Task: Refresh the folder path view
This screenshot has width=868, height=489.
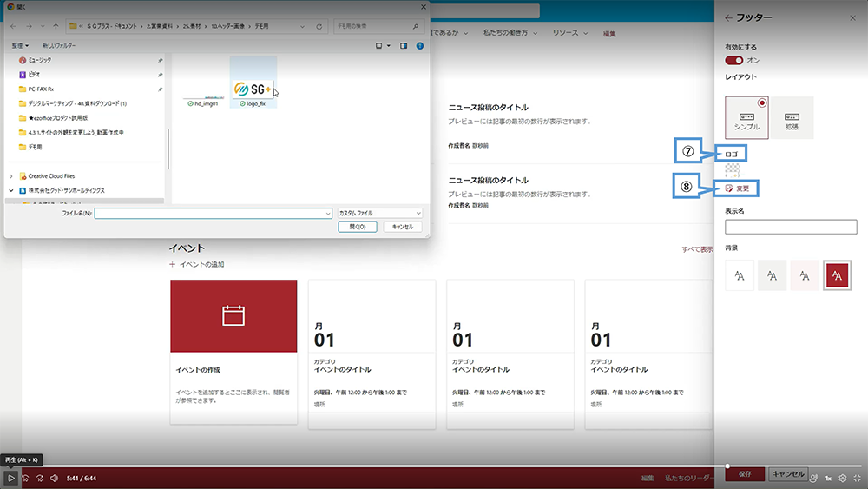Action: [319, 26]
